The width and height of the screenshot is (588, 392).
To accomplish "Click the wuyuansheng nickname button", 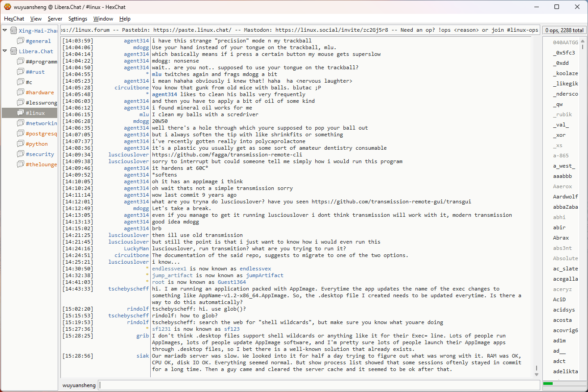I will coord(79,385).
